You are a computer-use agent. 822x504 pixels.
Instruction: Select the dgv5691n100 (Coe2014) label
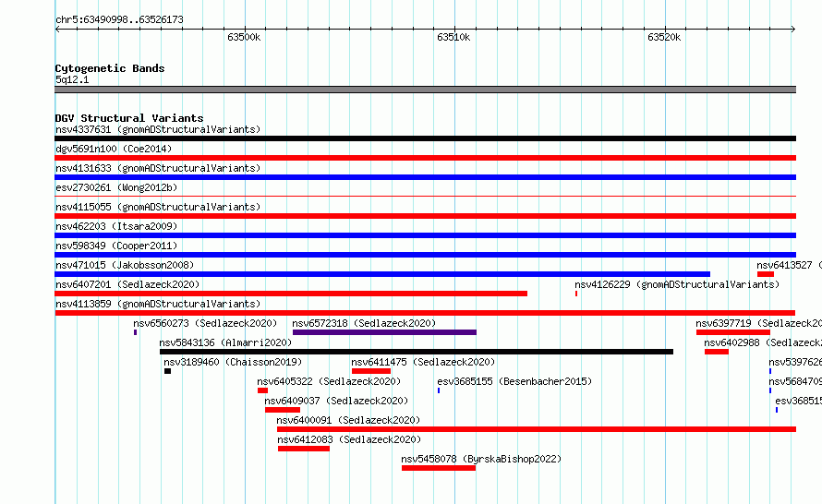(114, 149)
